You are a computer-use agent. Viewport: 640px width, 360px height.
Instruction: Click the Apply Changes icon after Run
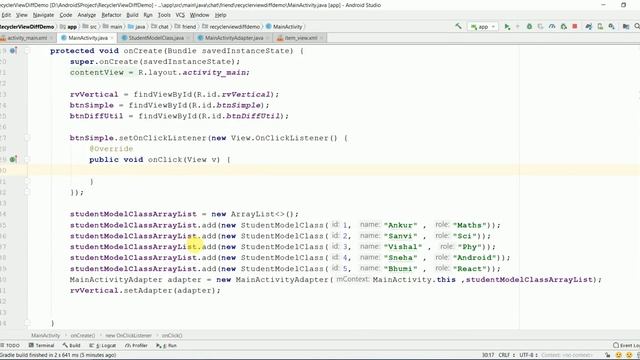tap(518, 27)
